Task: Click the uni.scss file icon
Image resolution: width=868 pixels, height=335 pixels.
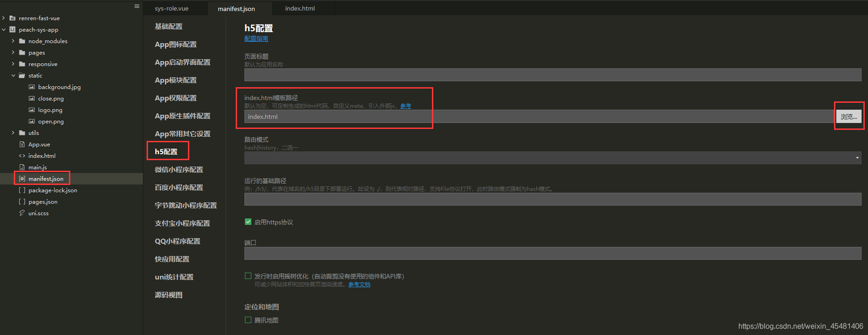Action: point(22,213)
